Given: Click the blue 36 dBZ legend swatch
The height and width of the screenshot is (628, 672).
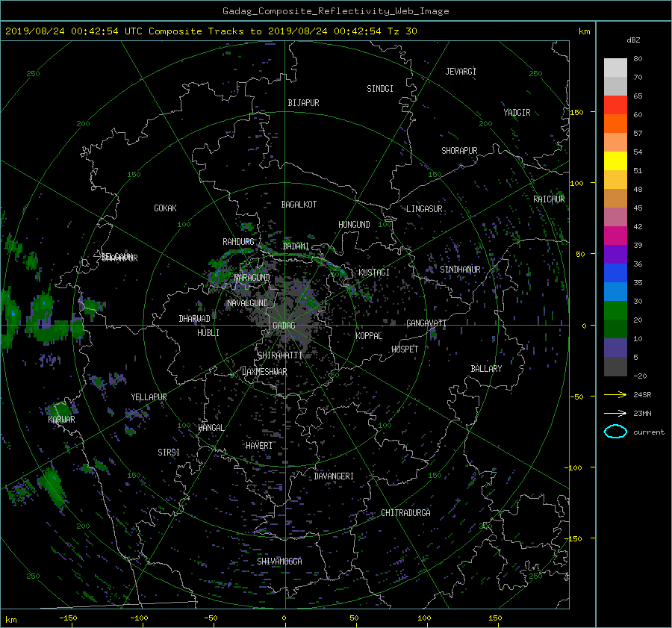Looking at the screenshot, I should (x=615, y=273).
